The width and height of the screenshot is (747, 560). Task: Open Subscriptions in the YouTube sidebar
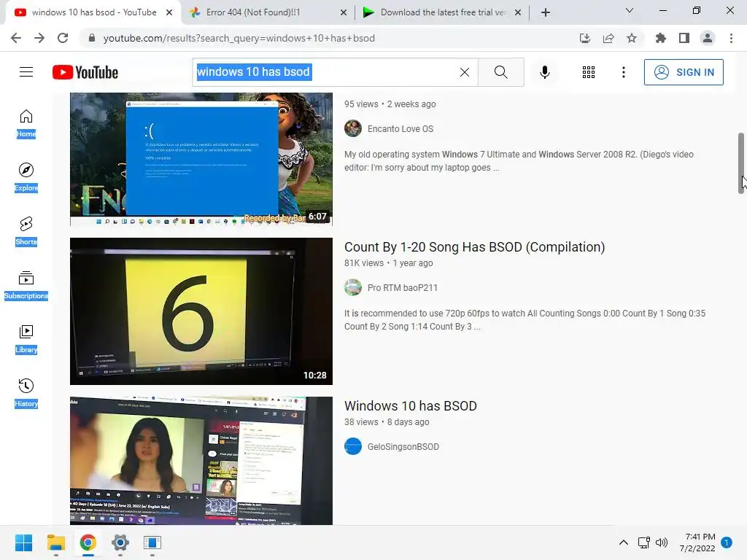(26, 285)
